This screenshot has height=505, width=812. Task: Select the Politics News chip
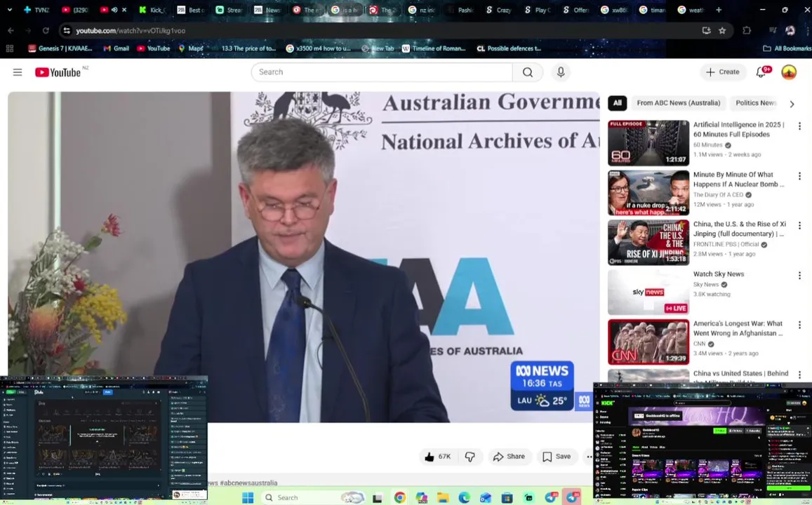coord(756,103)
